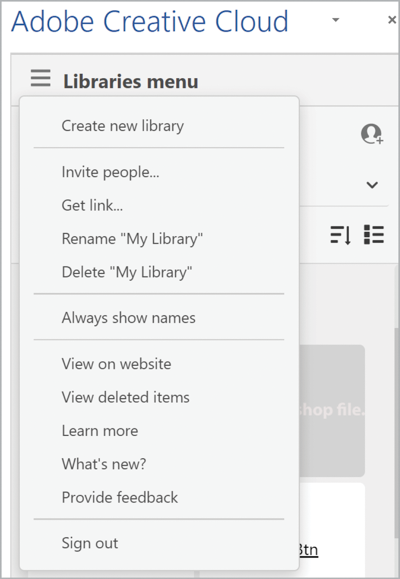The image size is (400, 579).
Task: Close the Adobe Creative Cloud panel
Action: [x=392, y=20]
